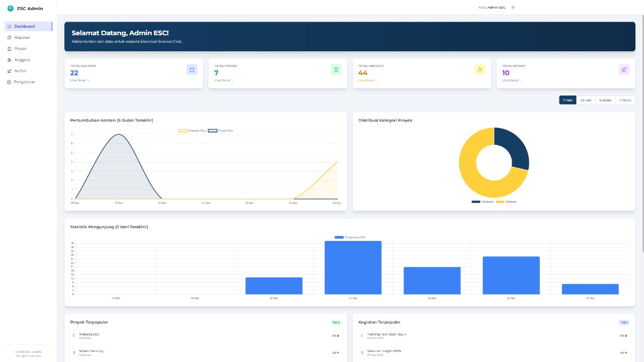Open Anggota in the sidebar menu
Screen dimensions: 644x362
tap(22, 60)
